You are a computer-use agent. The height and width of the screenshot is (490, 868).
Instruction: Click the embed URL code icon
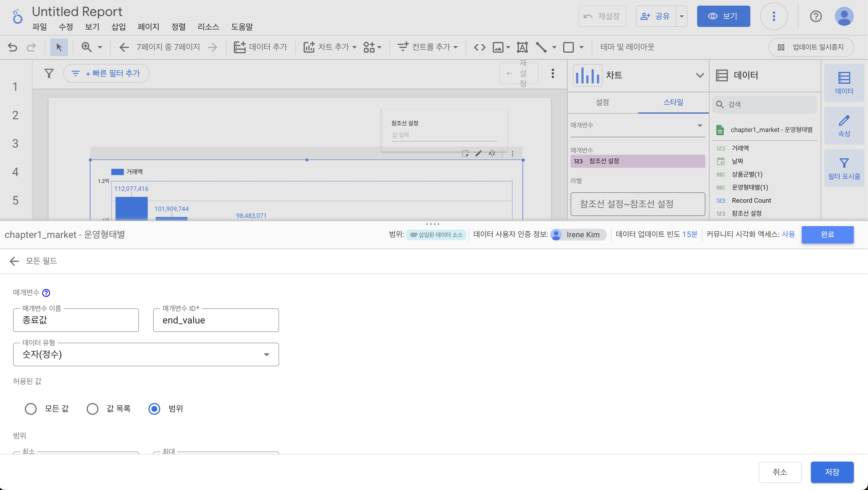tap(480, 47)
